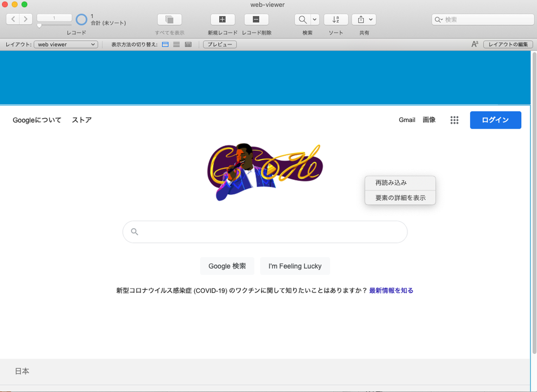Screen dimensions: 537x392
Task: Click the blue ログイン button
Action: click(x=496, y=120)
